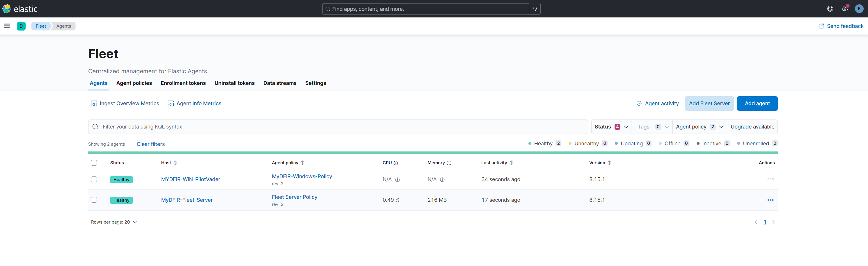The height and width of the screenshot is (266, 868).
Task: Change Rows per page from 20
Action: pos(114,222)
